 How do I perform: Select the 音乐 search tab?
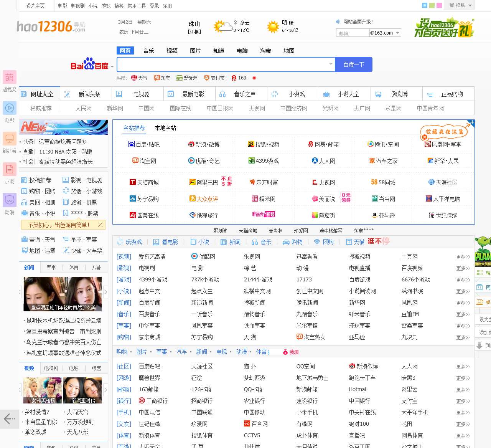148,51
